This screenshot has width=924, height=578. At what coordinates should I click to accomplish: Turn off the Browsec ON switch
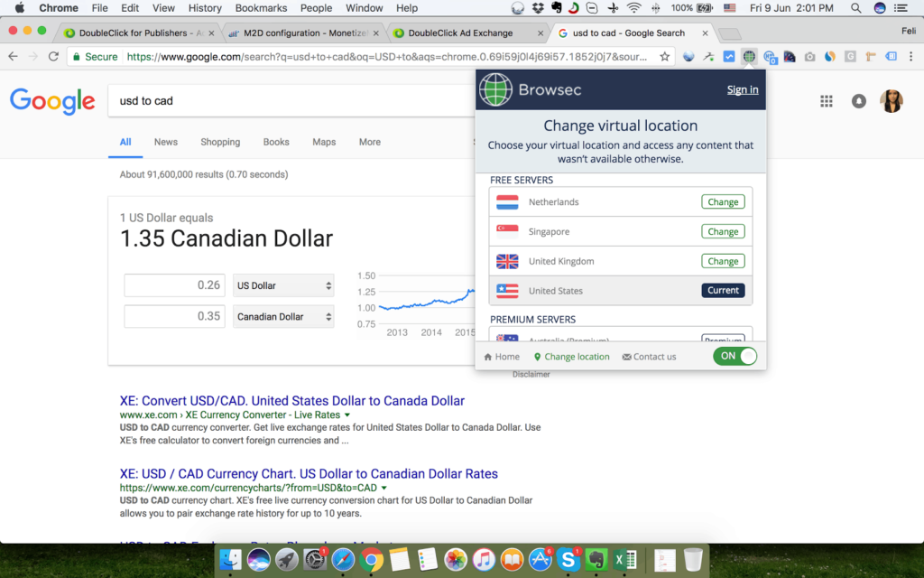(x=735, y=356)
